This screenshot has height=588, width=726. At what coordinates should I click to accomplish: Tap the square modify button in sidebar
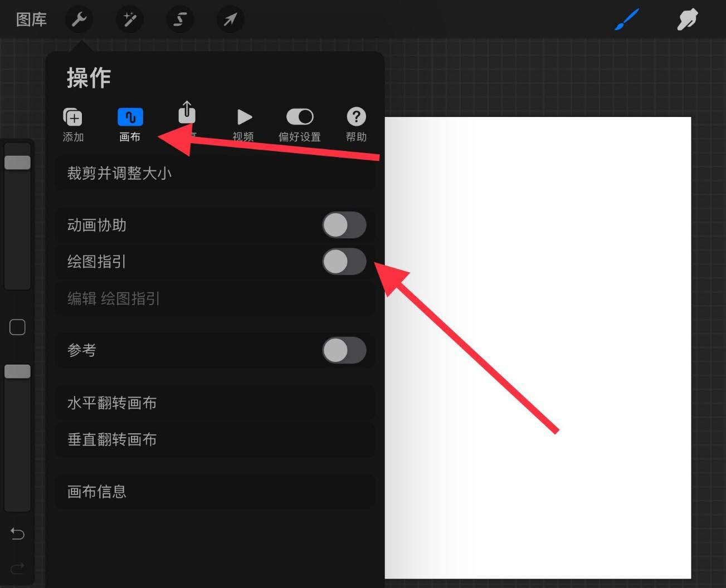17,327
